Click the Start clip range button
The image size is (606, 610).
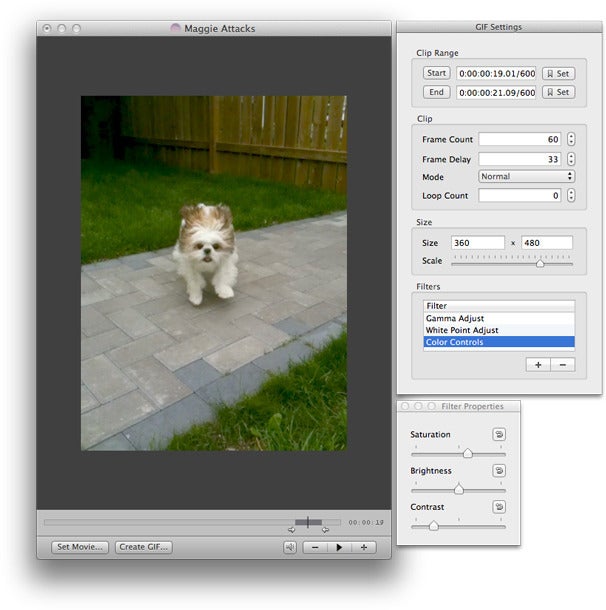click(436, 73)
